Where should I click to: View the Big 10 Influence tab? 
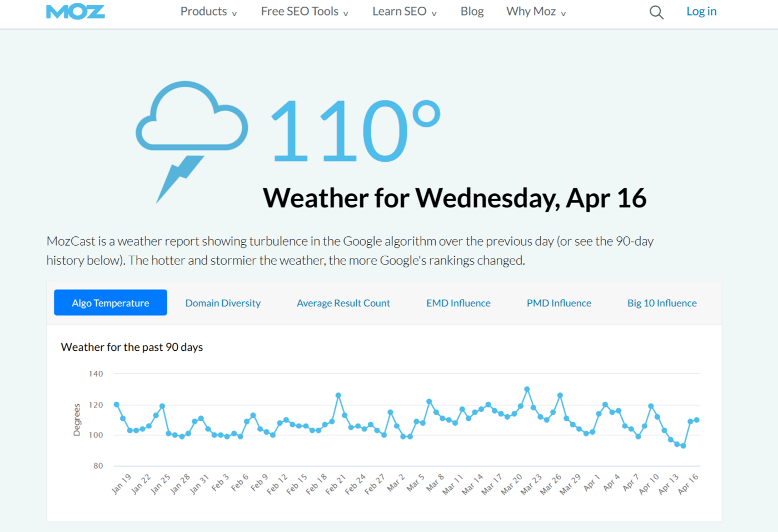point(662,303)
